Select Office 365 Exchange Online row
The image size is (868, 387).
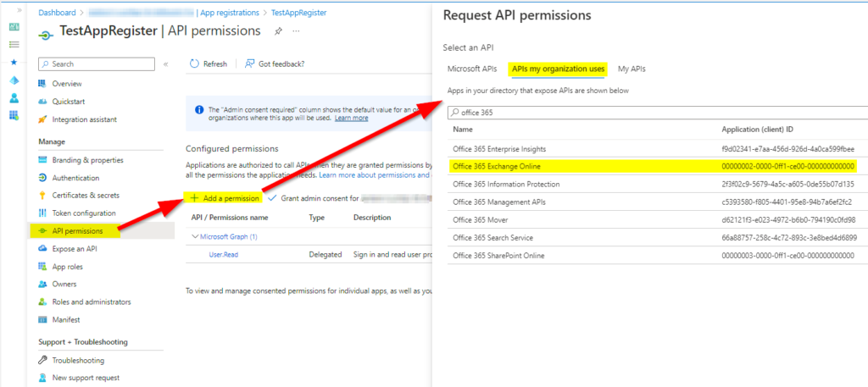click(x=497, y=166)
